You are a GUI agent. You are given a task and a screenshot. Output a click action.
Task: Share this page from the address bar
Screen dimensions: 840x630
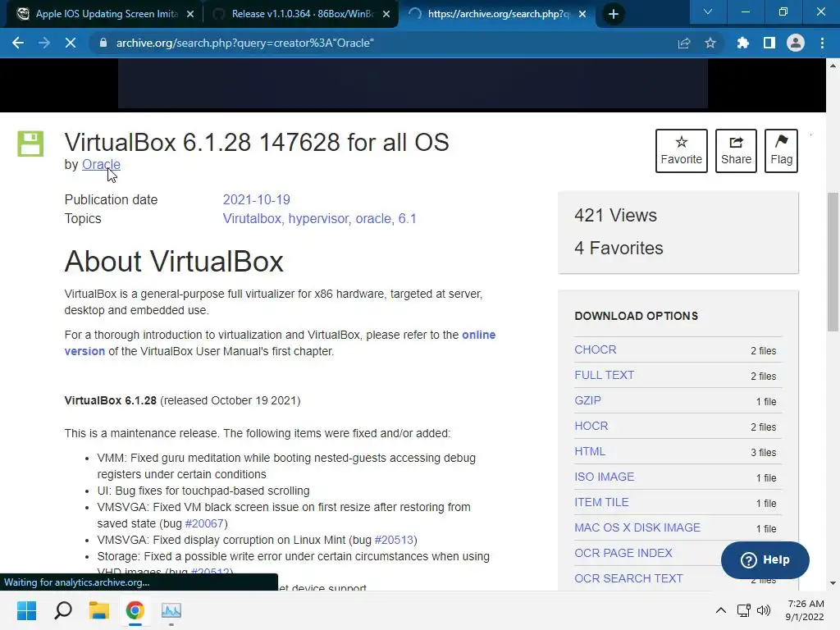click(684, 43)
